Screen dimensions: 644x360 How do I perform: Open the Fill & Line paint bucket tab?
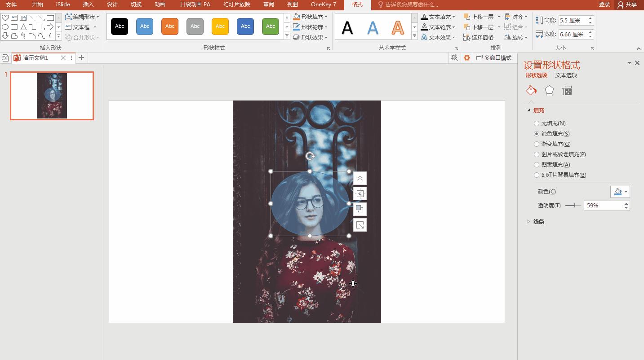pyautogui.click(x=531, y=91)
